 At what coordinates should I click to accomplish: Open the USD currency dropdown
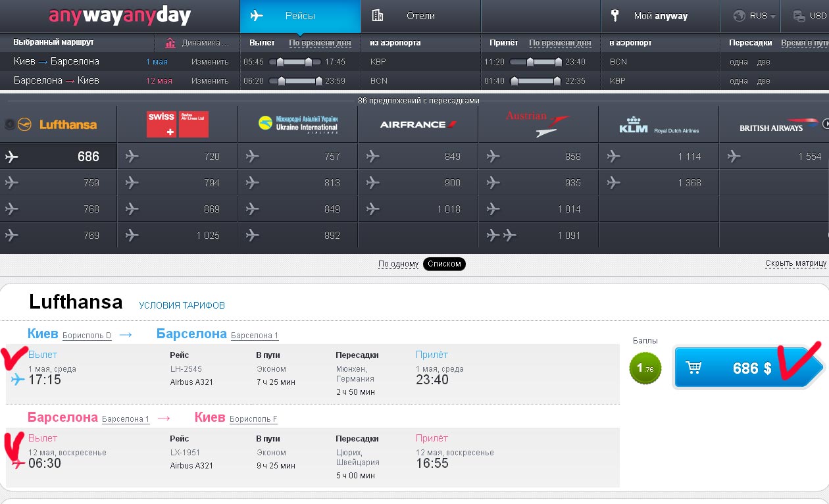[809, 16]
